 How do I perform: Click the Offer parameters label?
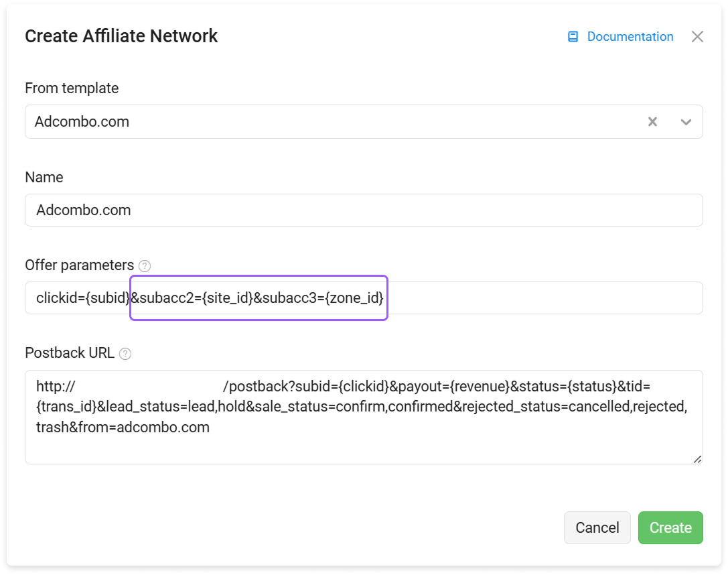click(x=80, y=265)
